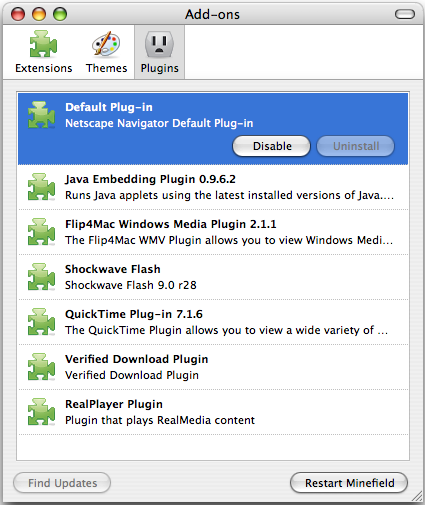Image resolution: width=425 pixels, height=505 pixels.
Task: Switch to the Themes tab label
Action: tap(107, 68)
